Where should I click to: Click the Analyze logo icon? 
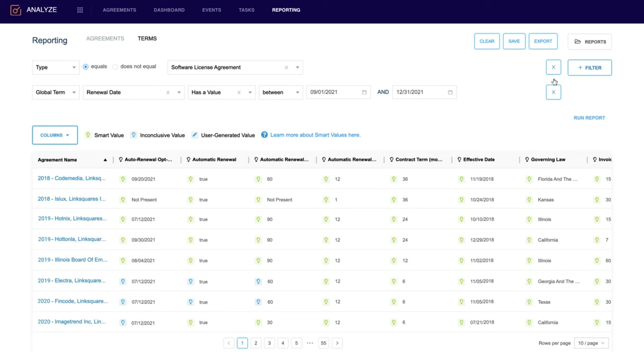point(16,10)
